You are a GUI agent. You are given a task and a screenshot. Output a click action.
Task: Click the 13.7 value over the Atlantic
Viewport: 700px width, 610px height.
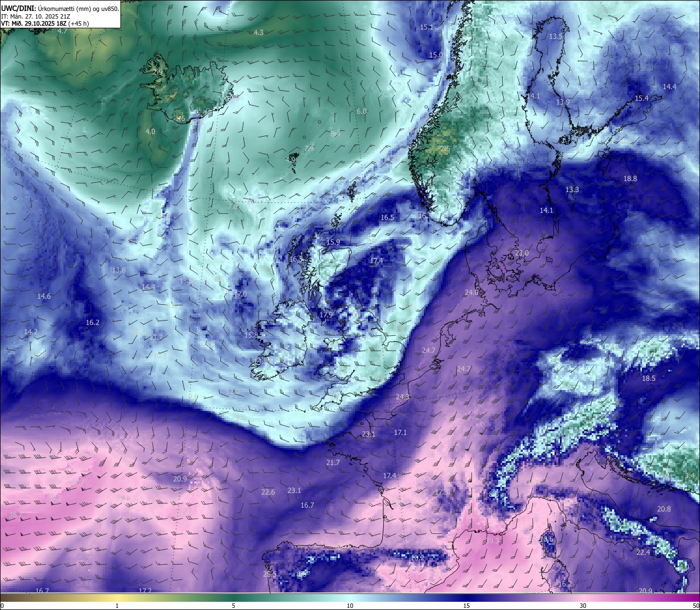(x=156, y=338)
